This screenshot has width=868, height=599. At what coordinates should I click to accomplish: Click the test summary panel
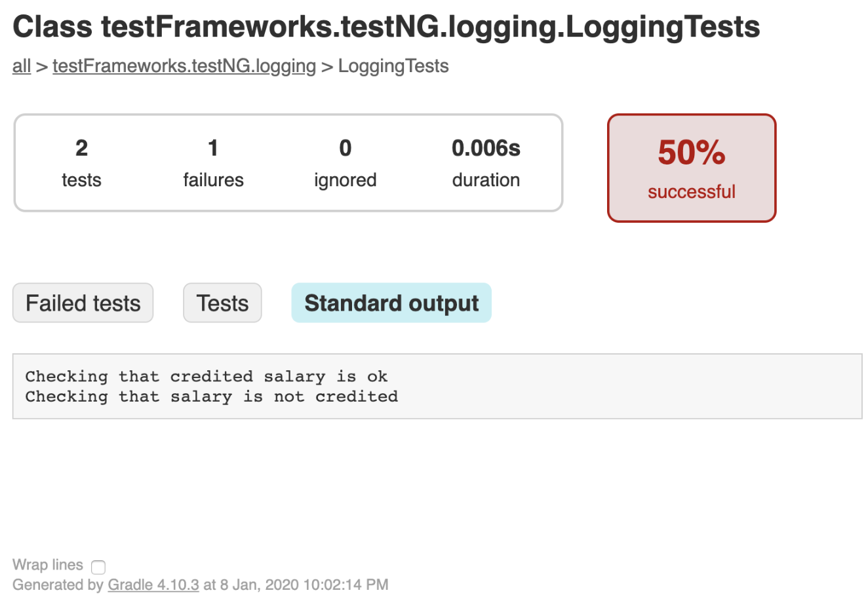[288, 163]
